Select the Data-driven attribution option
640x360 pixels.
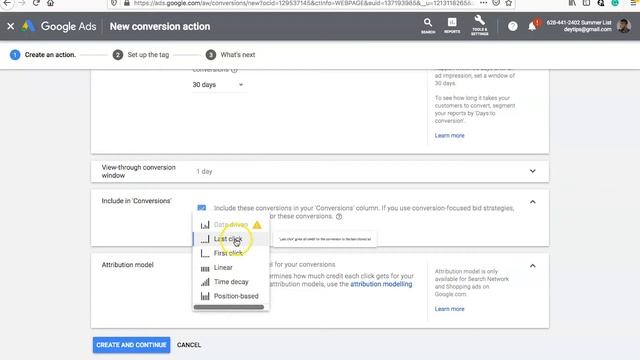(x=231, y=224)
